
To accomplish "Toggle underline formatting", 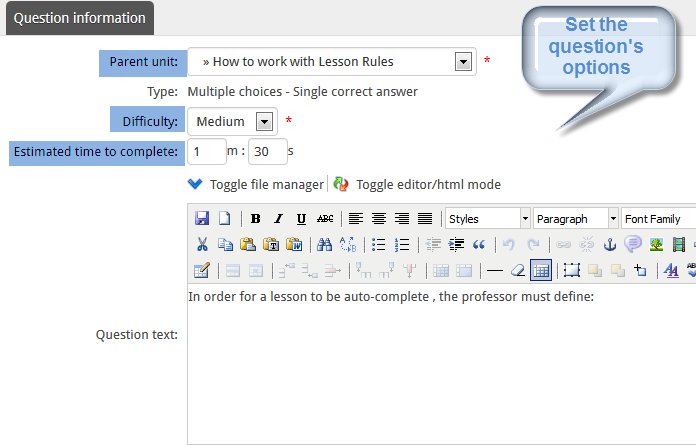I will coord(301,218).
